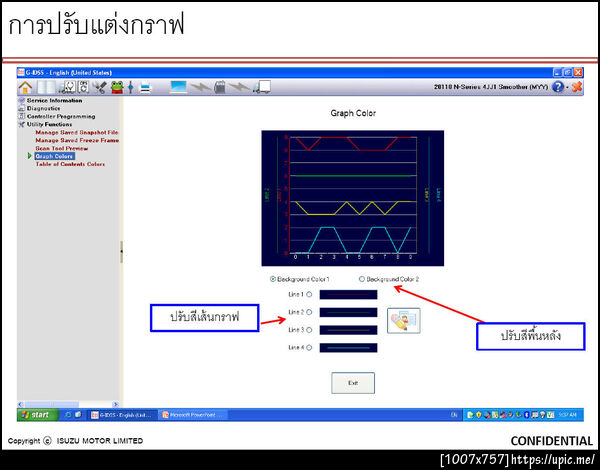This screenshot has width=600, height=470.
Task: Click the taskbar clock
Action: click(567, 415)
